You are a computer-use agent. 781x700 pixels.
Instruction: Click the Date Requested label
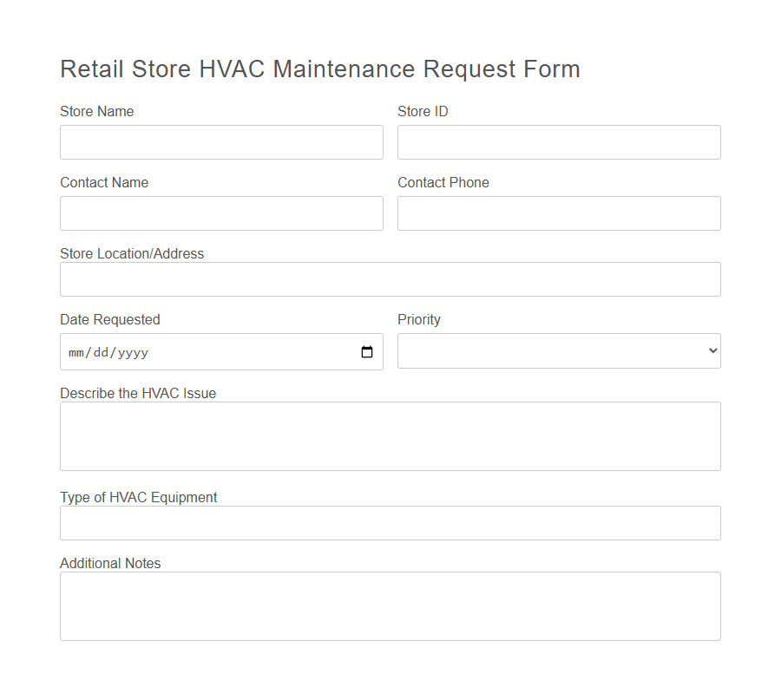point(109,319)
